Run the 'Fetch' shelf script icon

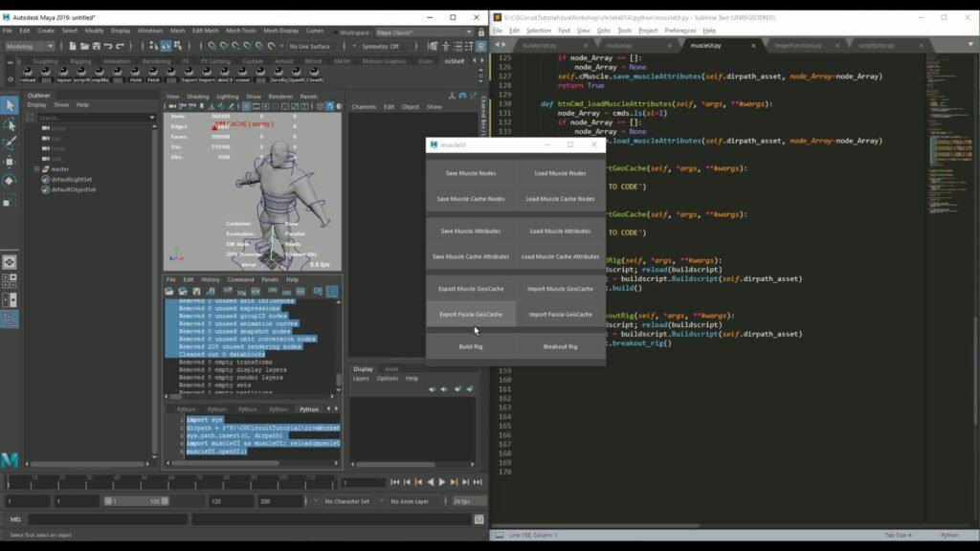point(154,75)
